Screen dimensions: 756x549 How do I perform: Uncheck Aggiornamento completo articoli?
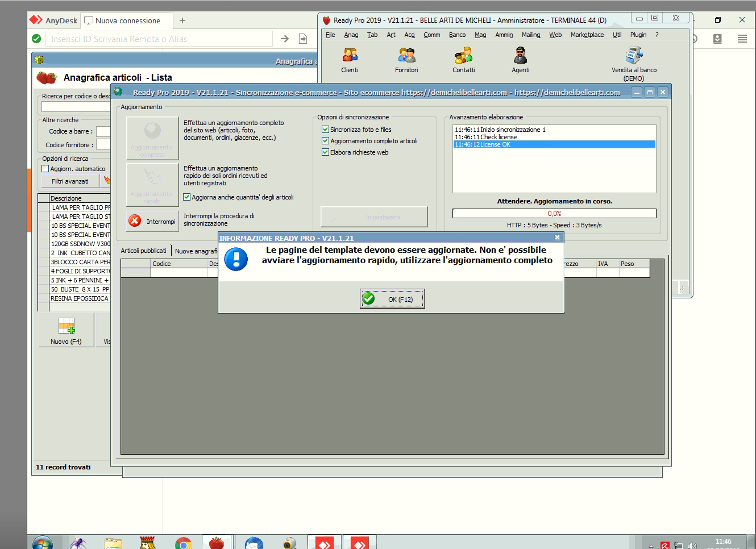pyautogui.click(x=326, y=141)
